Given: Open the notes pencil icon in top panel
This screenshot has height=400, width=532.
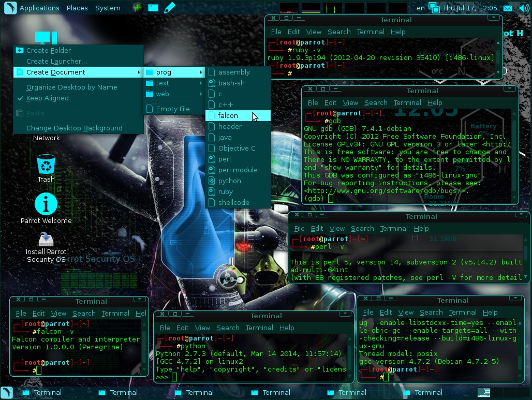Looking at the screenshot, I should pos(169,8).
